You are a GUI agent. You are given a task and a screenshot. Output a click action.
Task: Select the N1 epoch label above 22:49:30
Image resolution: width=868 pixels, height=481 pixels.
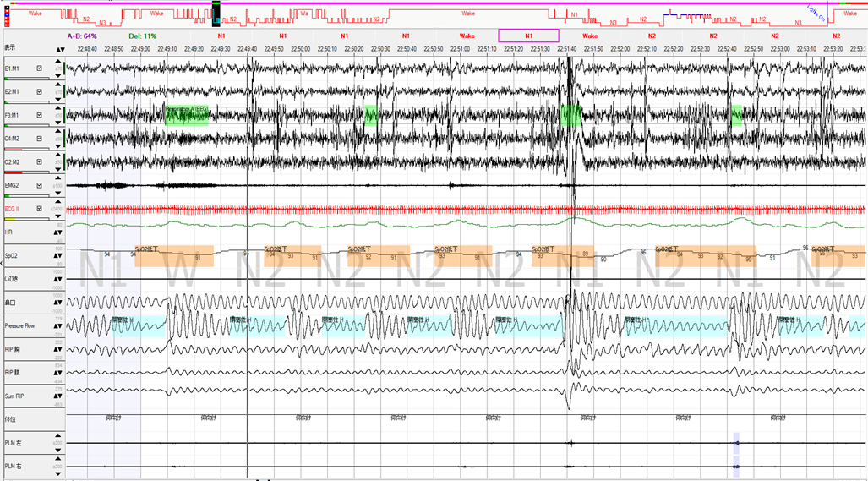tap(221, 36)
